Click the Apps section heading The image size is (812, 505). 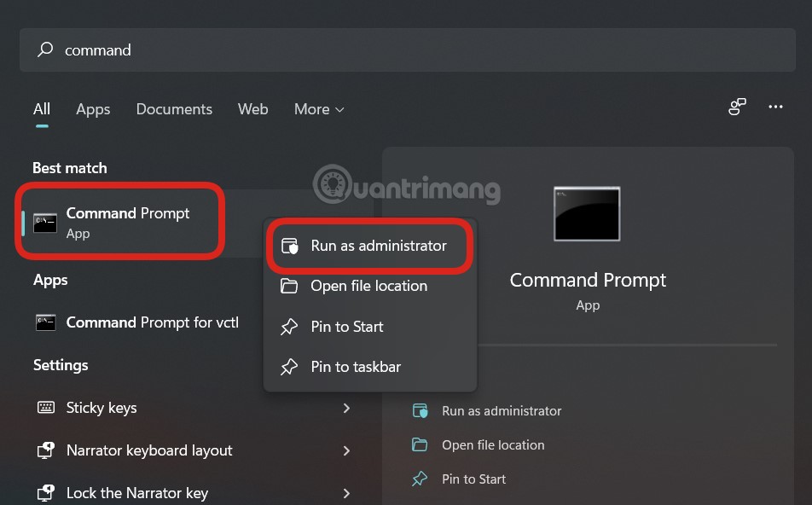coord(50,280)
